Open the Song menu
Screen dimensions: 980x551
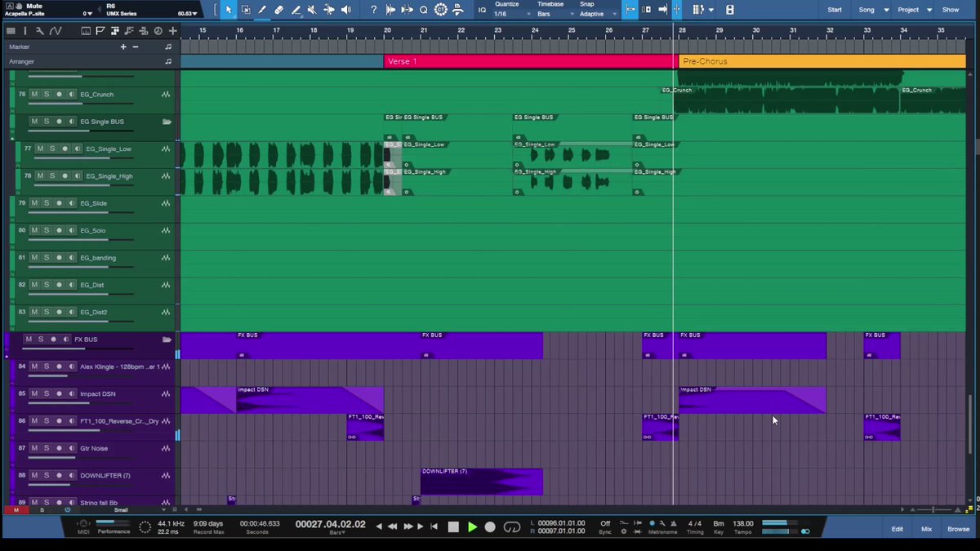[x=871, y=10]
